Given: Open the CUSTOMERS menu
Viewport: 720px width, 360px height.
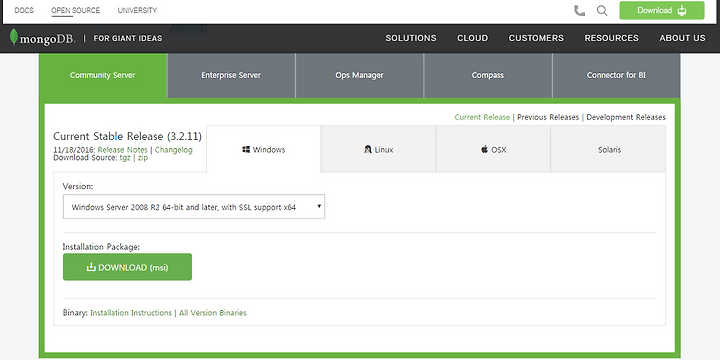Looking at the screenshot, I should point(536,38).
